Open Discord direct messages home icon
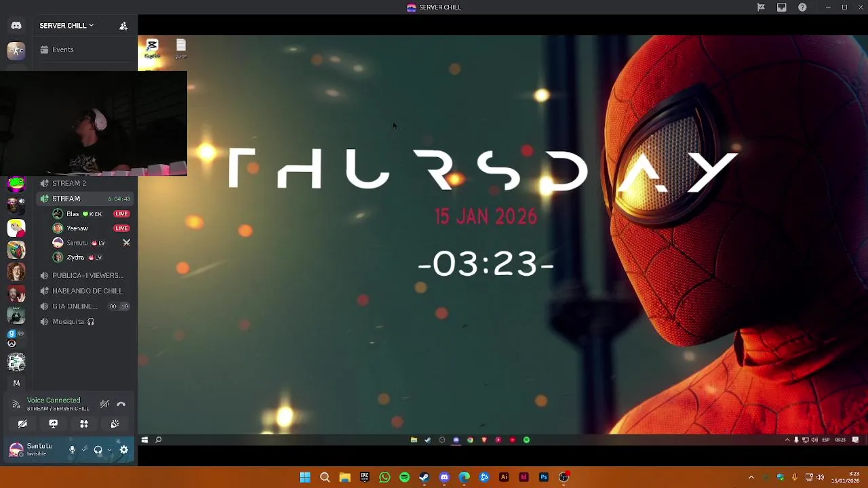The image size is (868, 488). 16,26
